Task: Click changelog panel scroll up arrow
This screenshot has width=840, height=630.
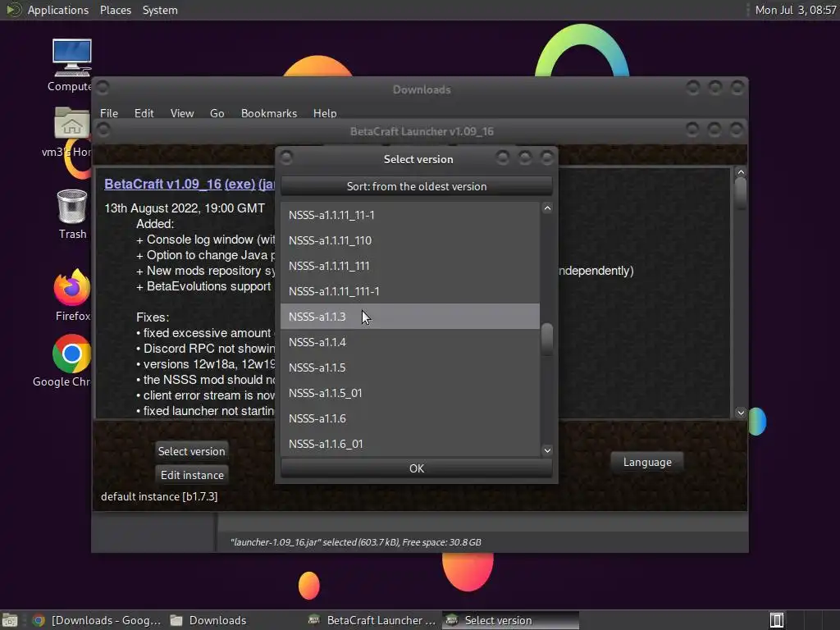Action: click(x=741, y=172)
